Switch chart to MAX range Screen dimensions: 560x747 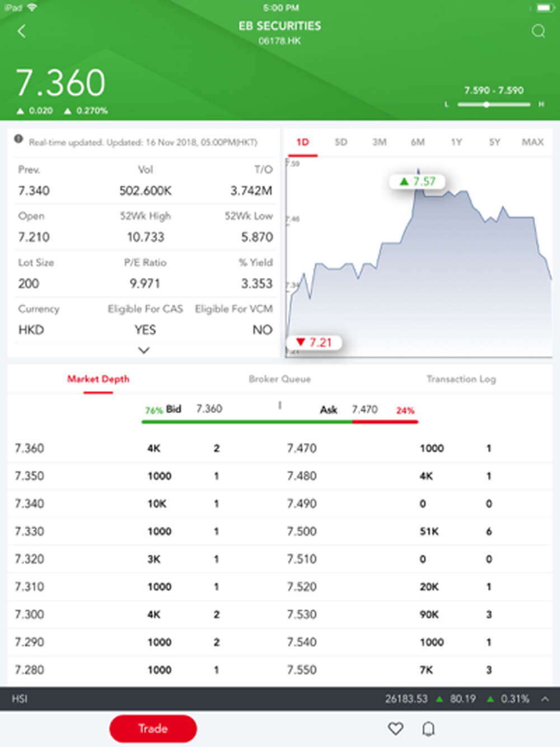tap(533, 142)
